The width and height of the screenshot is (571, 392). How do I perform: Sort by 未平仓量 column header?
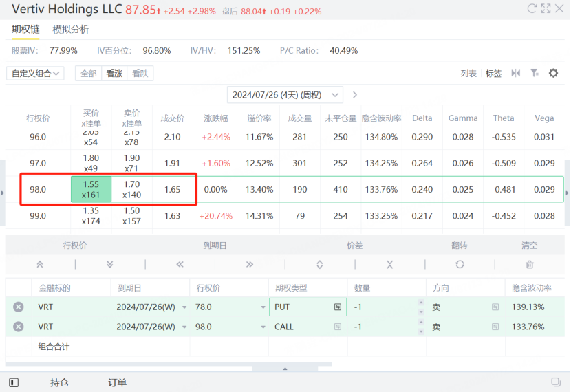coord(341,118)
